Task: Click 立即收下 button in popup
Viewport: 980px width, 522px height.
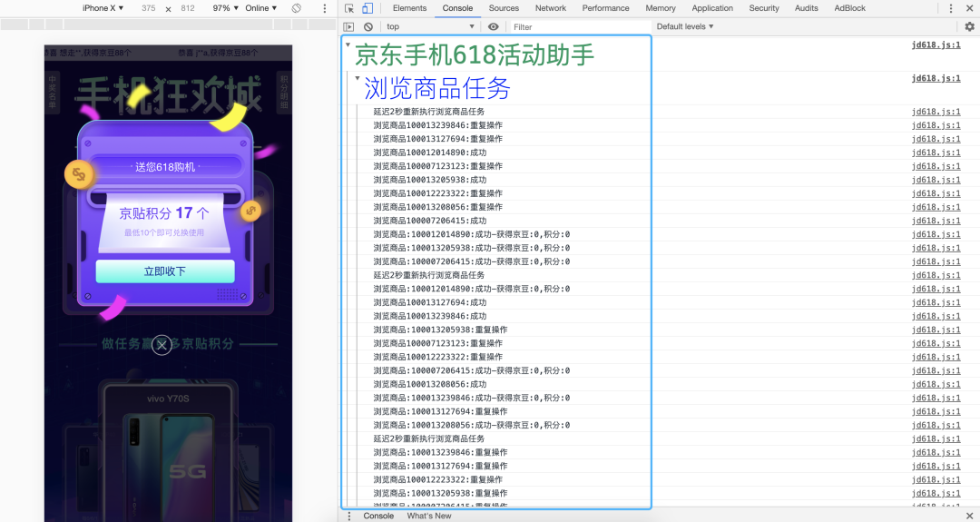Action: [165, 271]
